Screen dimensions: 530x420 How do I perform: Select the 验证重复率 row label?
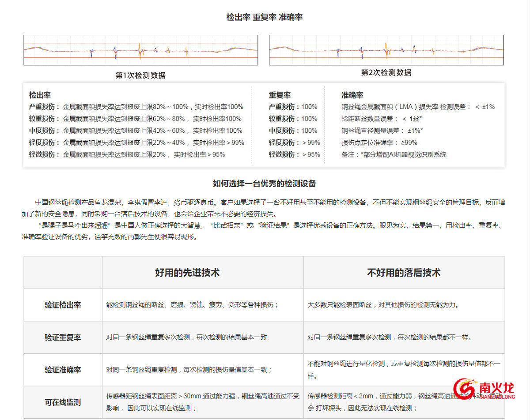click(63, 337)
